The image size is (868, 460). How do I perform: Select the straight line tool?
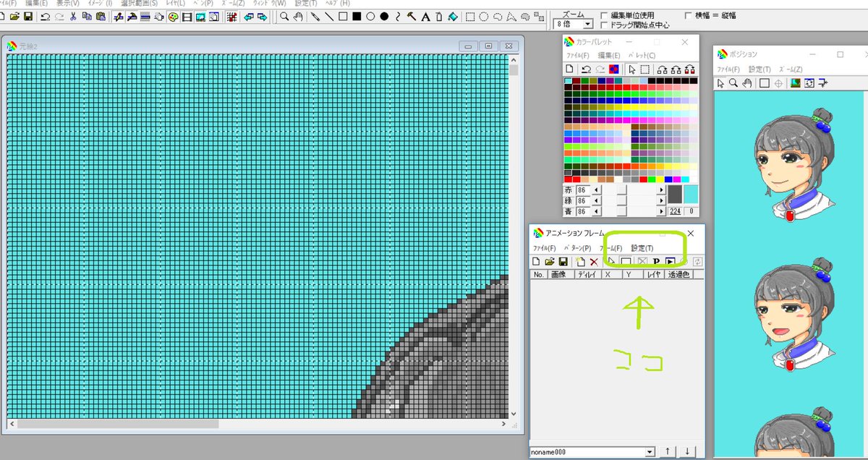point(329,16)
